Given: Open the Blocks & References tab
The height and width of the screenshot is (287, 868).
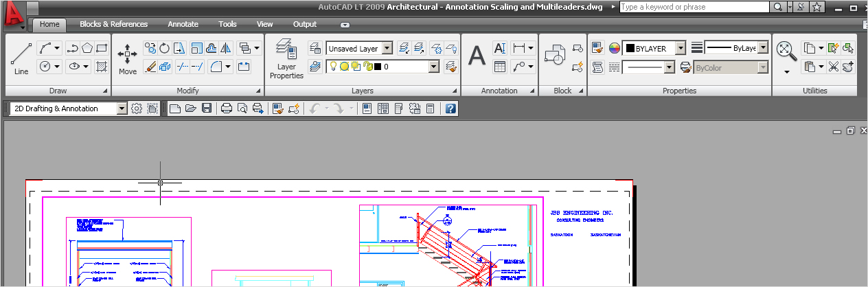Looking at the screenshot, I should (x=113, y=24).
